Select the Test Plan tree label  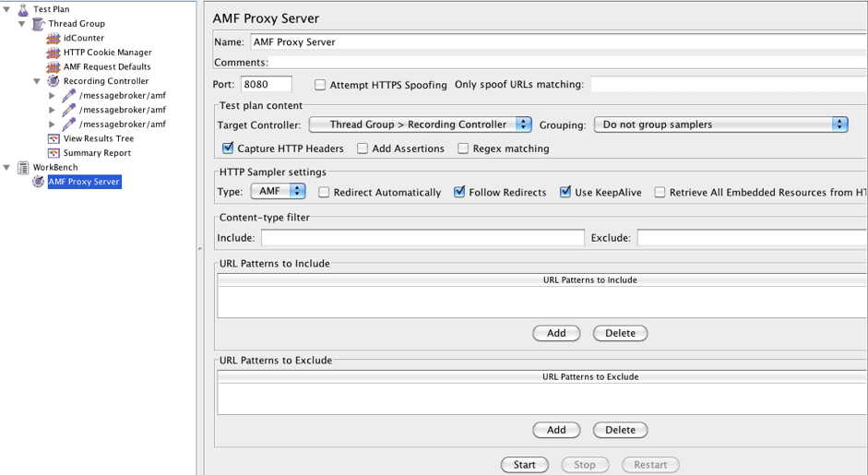52,9
